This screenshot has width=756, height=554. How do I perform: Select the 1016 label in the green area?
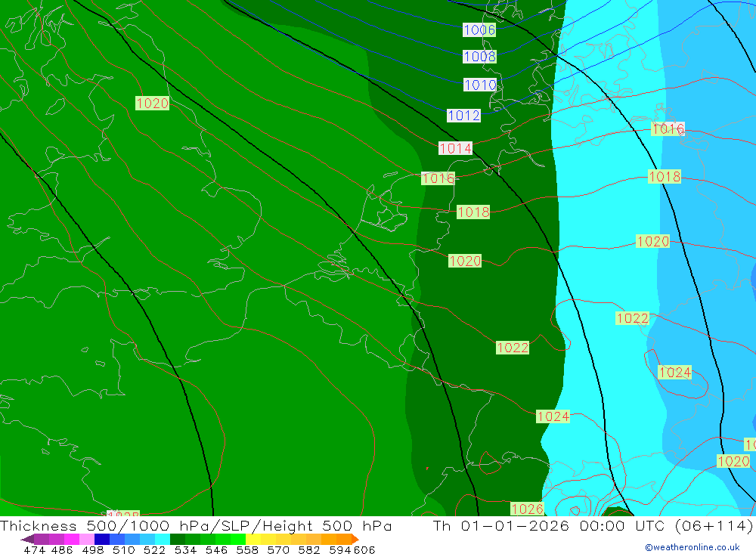click(x=438, y=178)
